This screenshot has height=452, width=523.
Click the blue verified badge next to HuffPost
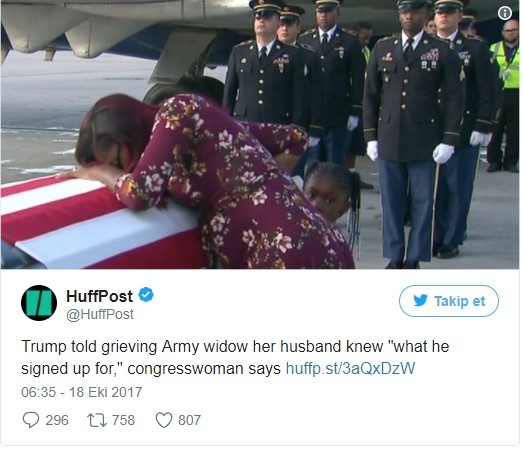(146, 295)
